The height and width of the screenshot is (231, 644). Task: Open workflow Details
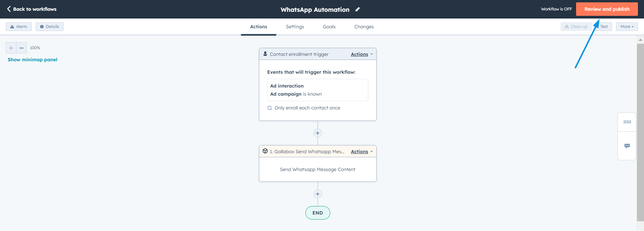coord(49,27)
